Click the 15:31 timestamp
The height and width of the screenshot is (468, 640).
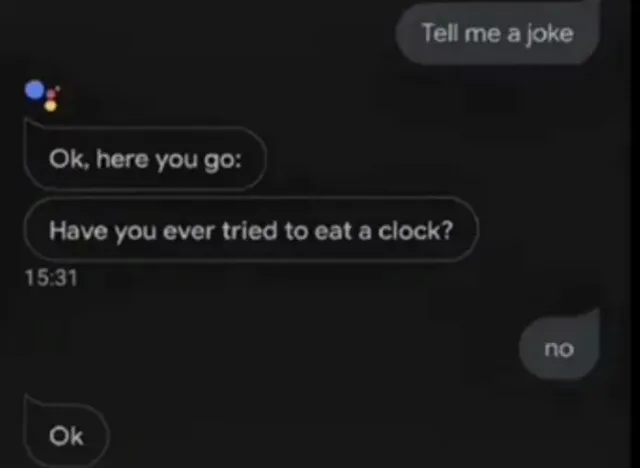[x=51, y=278]
